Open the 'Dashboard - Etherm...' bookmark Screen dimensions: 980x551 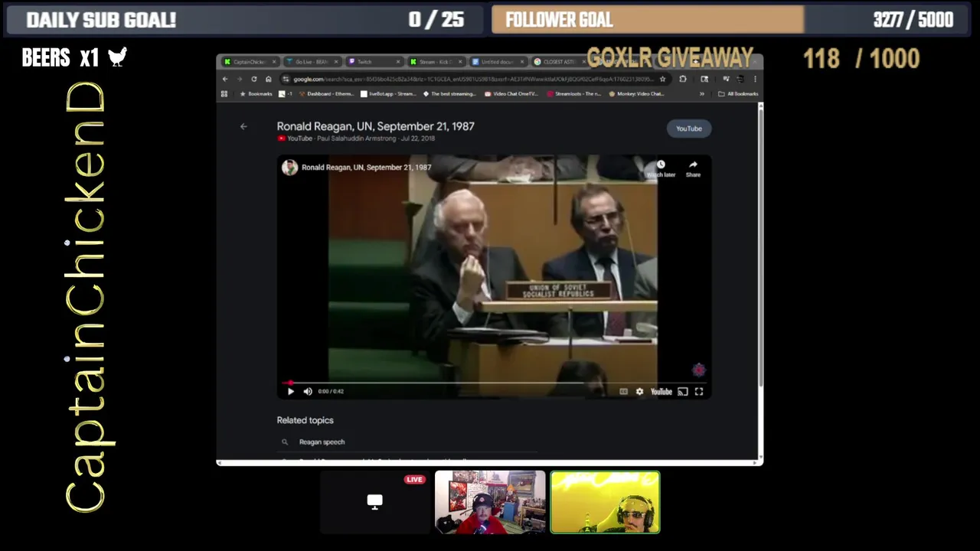point(326,94)
